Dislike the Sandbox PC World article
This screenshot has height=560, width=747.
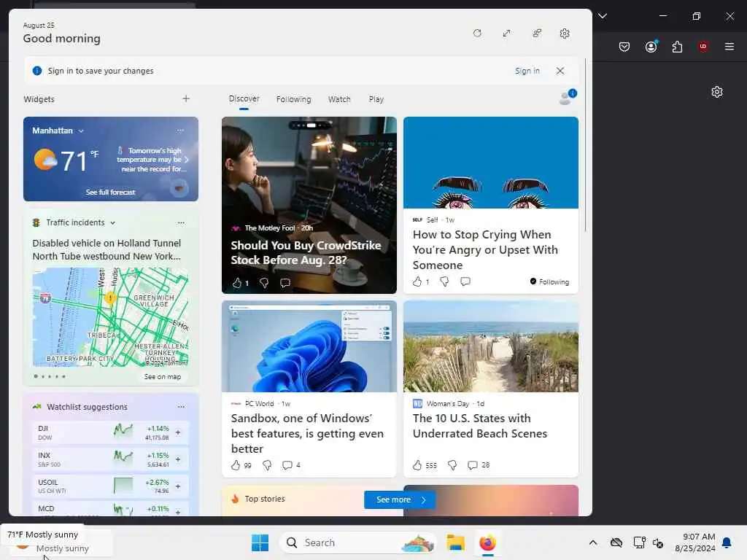(x=267, y=464)
